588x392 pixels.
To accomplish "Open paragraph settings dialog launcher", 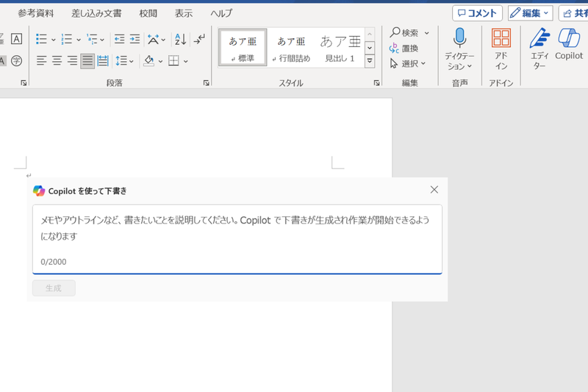I will tap(207, 83).
